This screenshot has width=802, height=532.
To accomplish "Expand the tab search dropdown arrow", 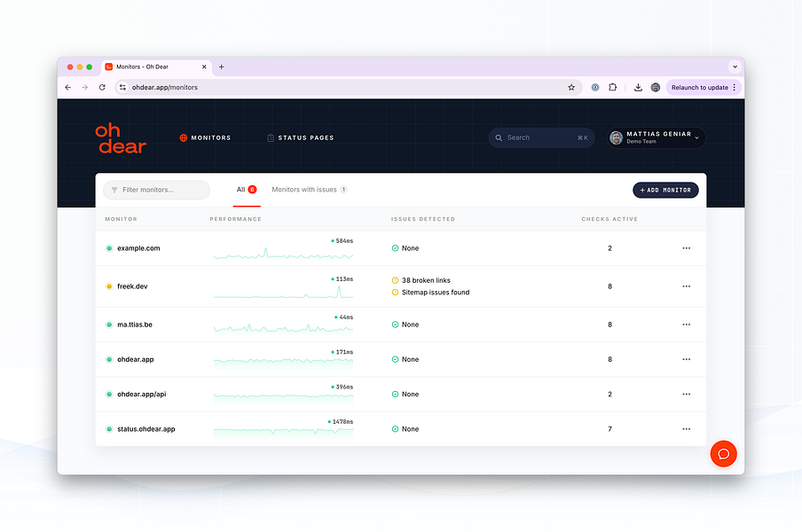I will (x=735, y=67).
